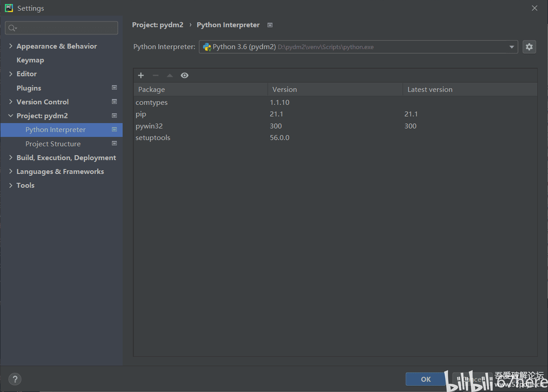
Task: Click pip latest version 21.1 cell
Action: (411, 114)
